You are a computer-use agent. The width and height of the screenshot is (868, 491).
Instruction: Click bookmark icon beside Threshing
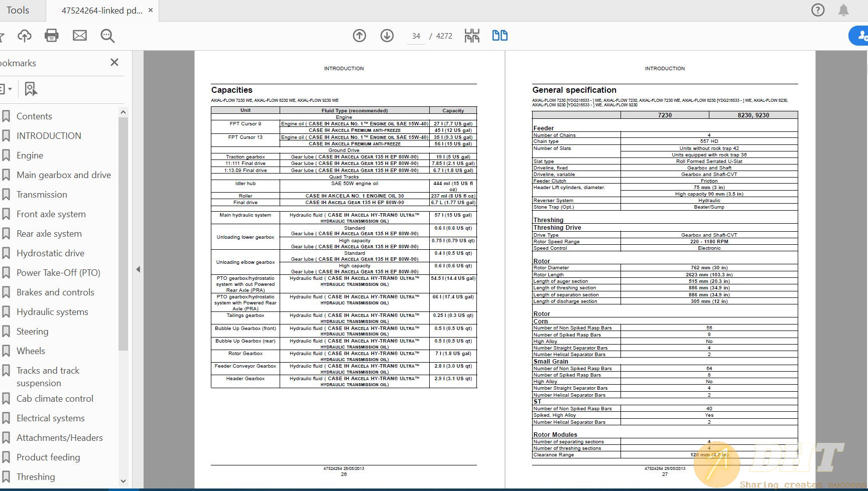tap(6, 477)
